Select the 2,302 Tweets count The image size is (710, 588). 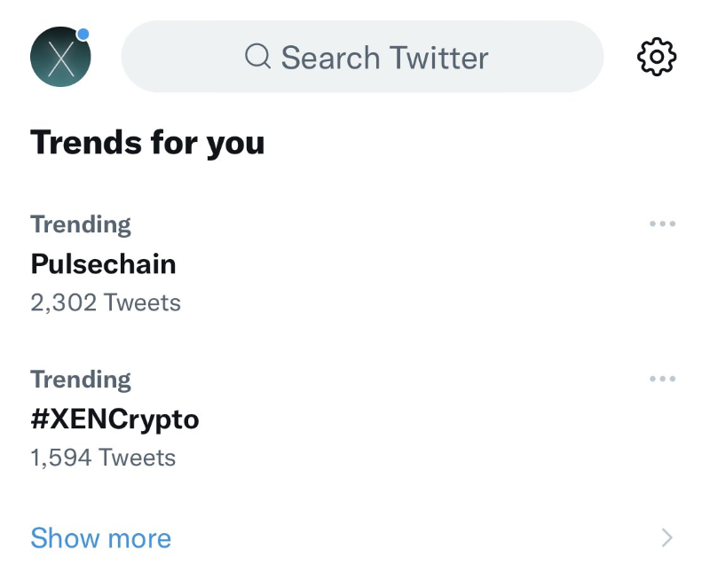[x=106, y=302]
